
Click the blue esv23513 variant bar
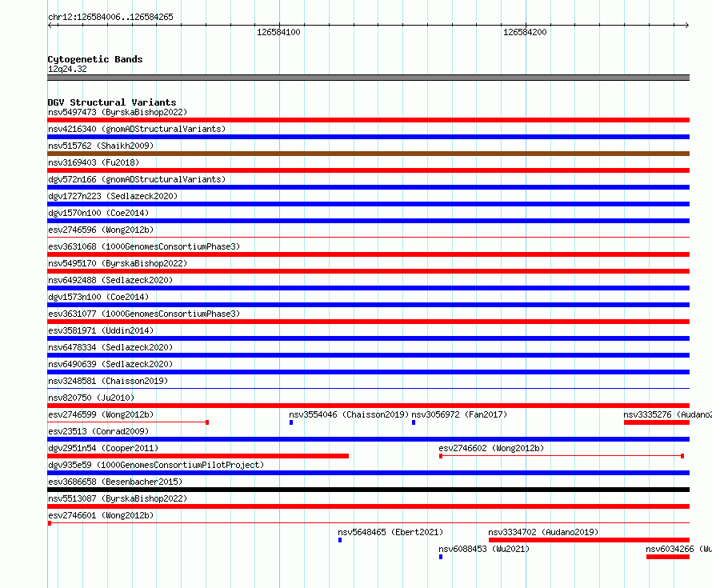(x=368, y=439)
